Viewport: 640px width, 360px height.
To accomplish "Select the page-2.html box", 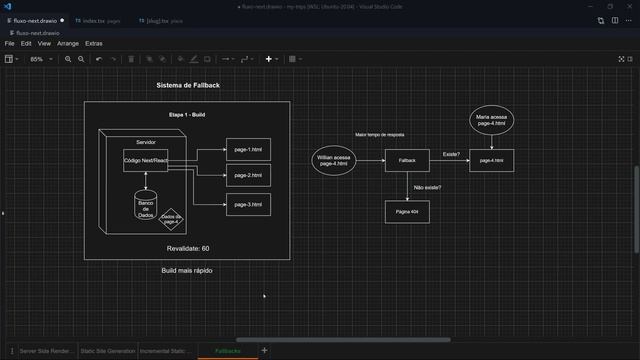I will 248,175.
